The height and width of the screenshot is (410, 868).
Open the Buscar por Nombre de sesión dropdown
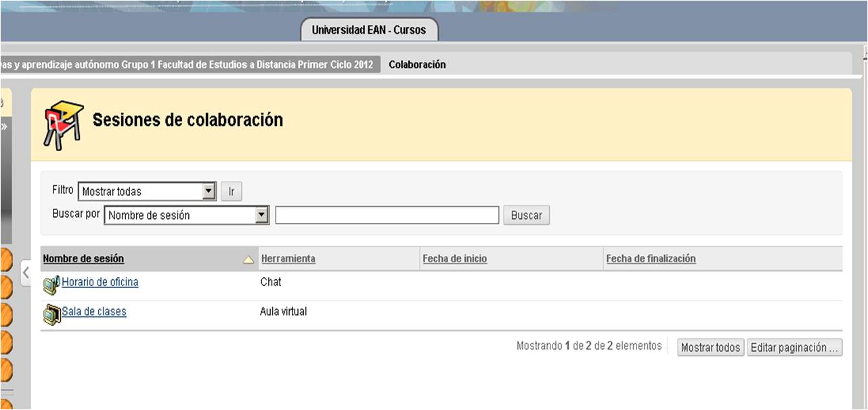tap(262, 216)
